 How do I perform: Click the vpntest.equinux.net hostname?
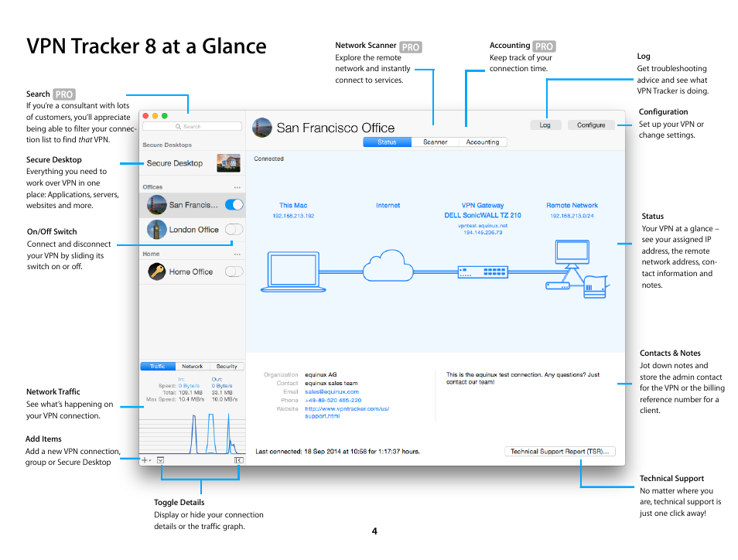tap(483, 226)
